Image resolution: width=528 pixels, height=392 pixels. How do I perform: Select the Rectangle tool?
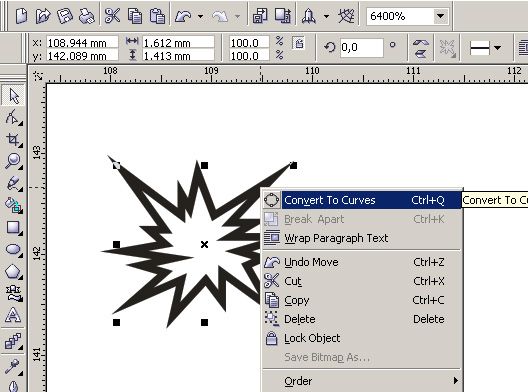(x=13, y=227)
